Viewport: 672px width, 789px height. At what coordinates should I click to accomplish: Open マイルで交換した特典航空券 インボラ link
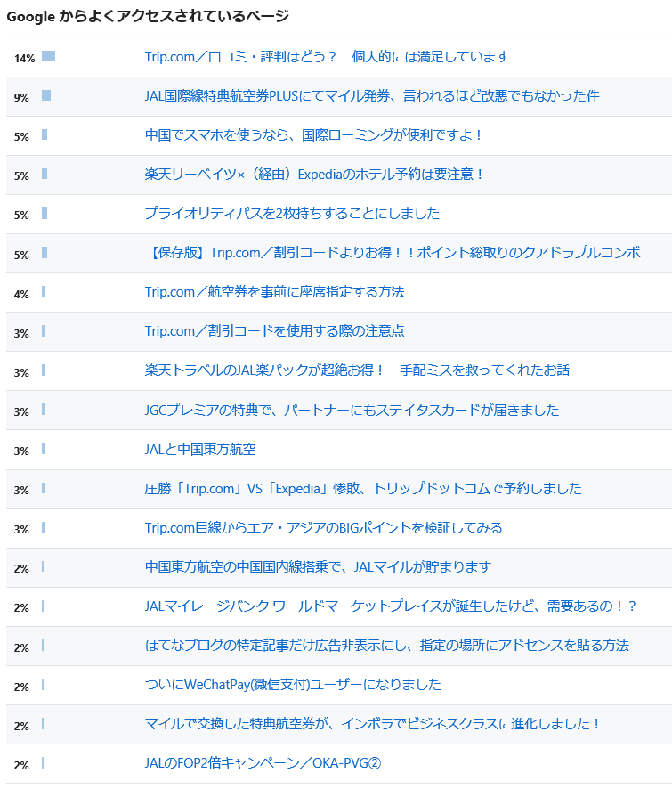point(373,724)
